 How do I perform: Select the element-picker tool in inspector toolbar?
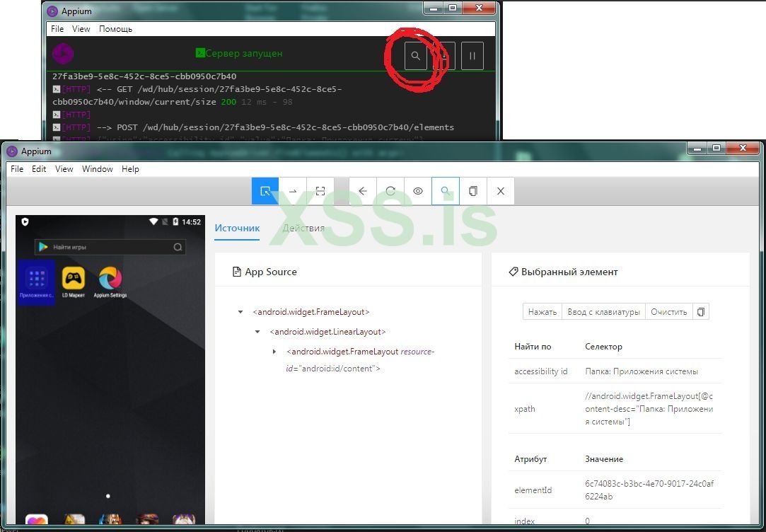265,191
